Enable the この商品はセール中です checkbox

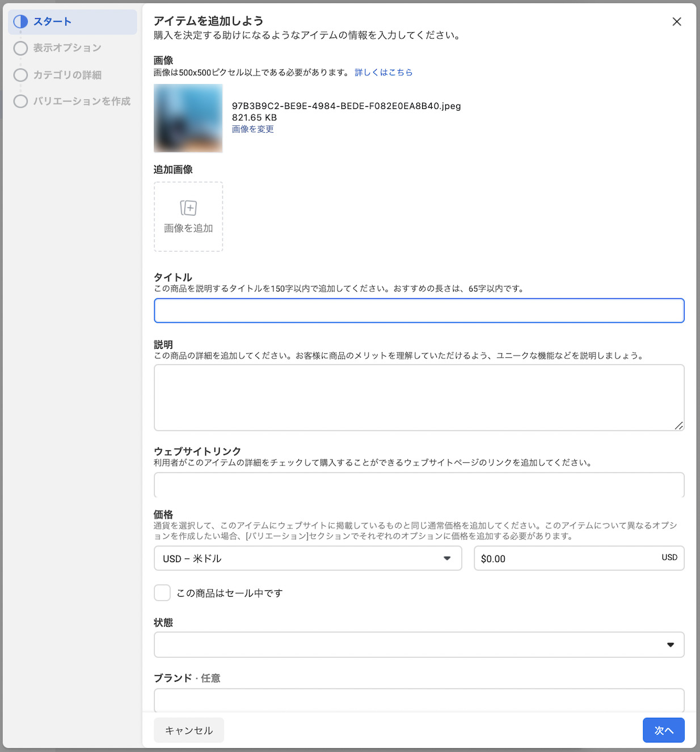pos(162,593)
